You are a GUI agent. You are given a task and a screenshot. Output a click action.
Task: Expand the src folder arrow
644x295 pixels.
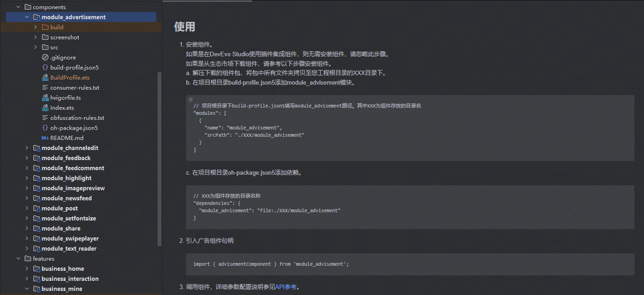(36, 47)
